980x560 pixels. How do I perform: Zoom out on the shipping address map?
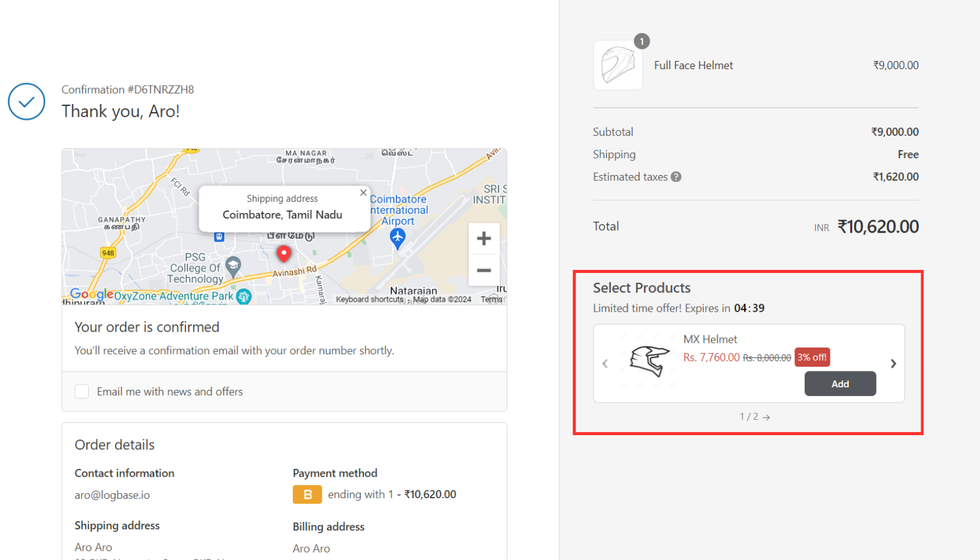coord(484,270)
